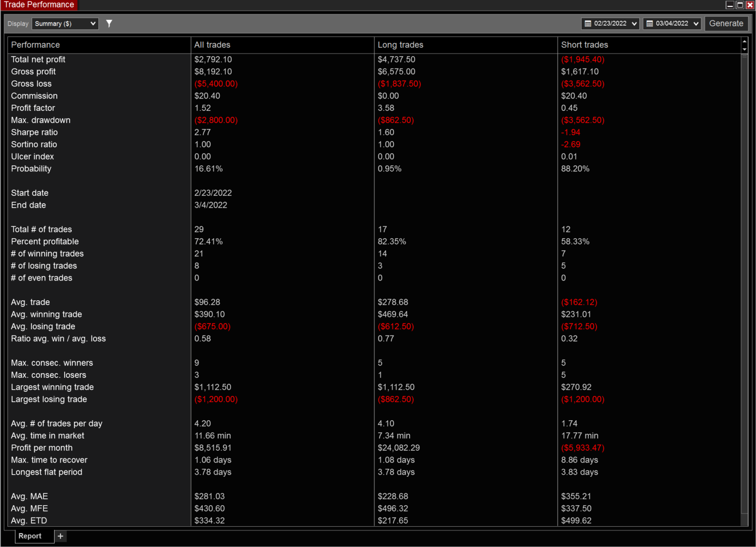Select gross loss value ($5,400.00)
The image size is (756, 547).
pos(216,84)
